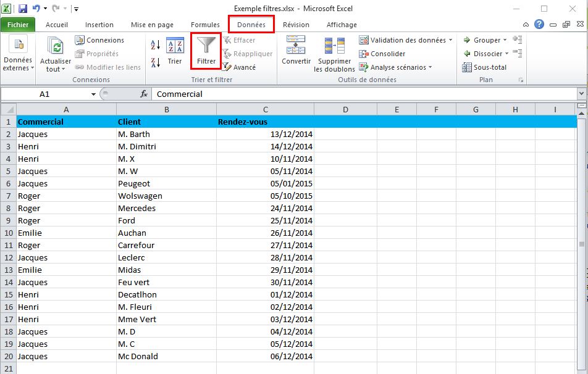This screenshot has width=588, height=374.
Task: Sort ascending with the A-Z icon
Action: (x=155, y=45)
